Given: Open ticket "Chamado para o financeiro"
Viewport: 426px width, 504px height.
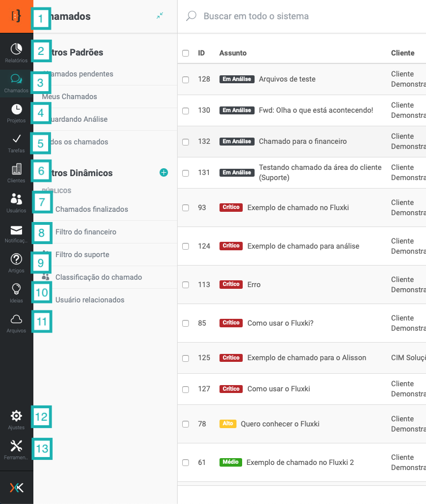Looking at the screenshot, I should (x=303, y=142).
